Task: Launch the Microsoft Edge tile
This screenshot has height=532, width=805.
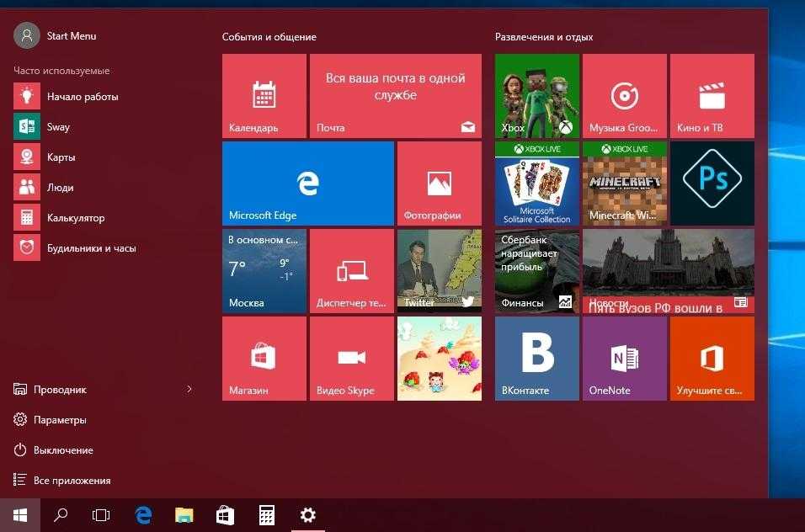Action: point(308,183)
